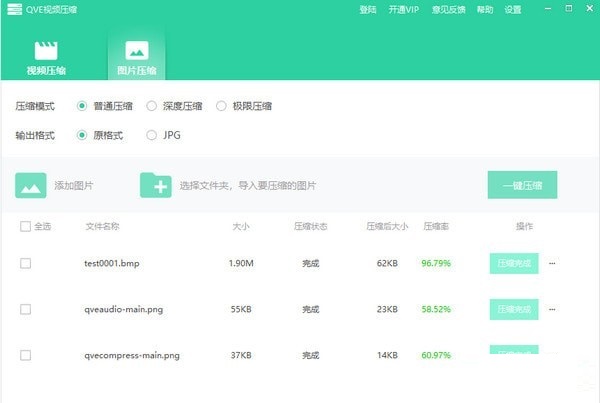Open the help (帮助) menu
This screenshot has height=403, width=600.
(485, 10)
